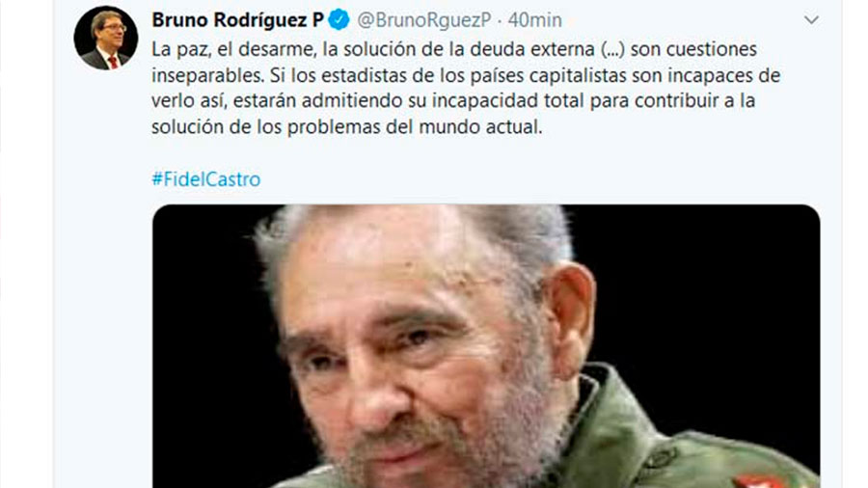Open Bruno Rodríguez's profile avatar picture
This screenshot has height=488, width=868.
coord(106,38)
